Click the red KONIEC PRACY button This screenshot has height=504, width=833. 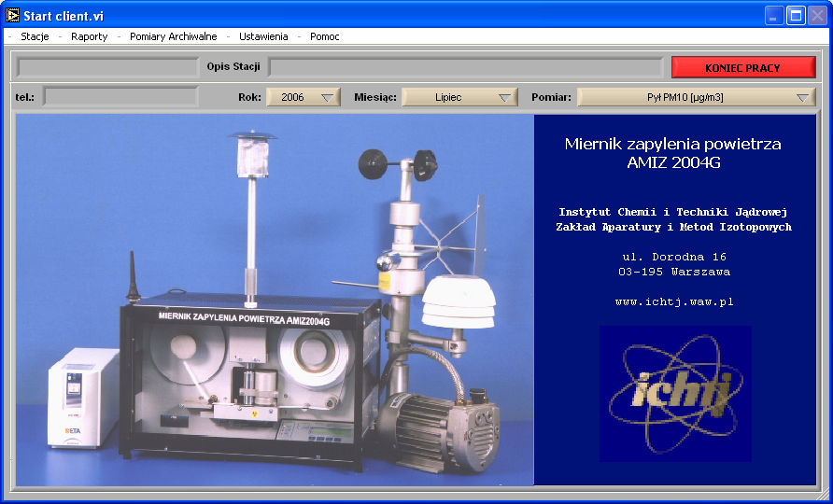(x=743, y=67)
